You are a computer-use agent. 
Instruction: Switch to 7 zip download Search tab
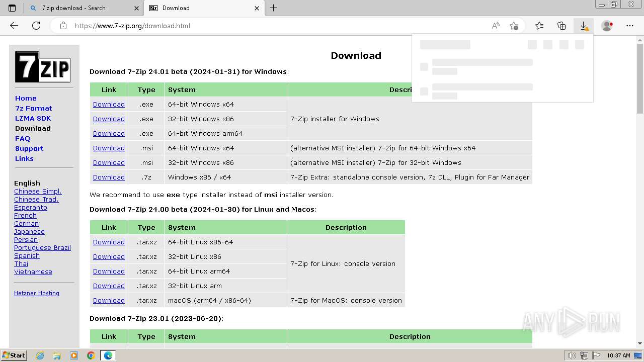[x=84, y=8]
